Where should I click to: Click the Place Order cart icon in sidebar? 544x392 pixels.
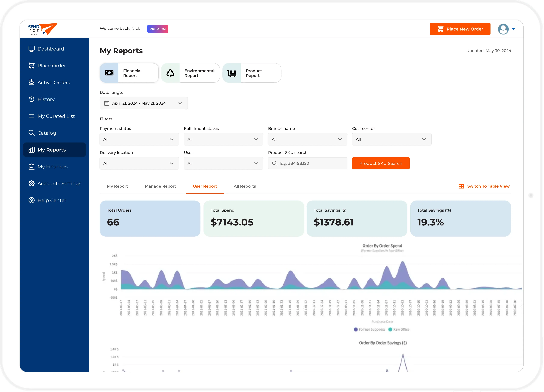tap(31, 66)
